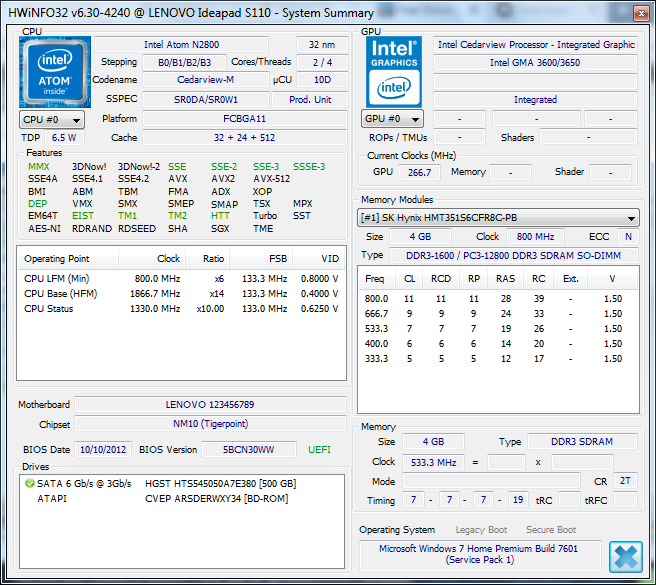Click the blue X close icon at bottom
This screenshot has width=656, height=585.
625,557
